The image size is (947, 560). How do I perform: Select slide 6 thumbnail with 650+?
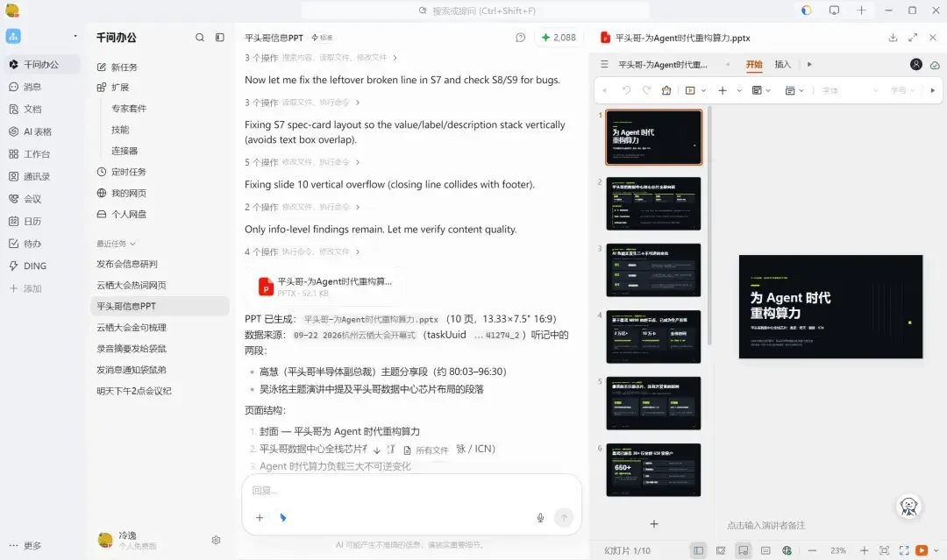(653, 470)
